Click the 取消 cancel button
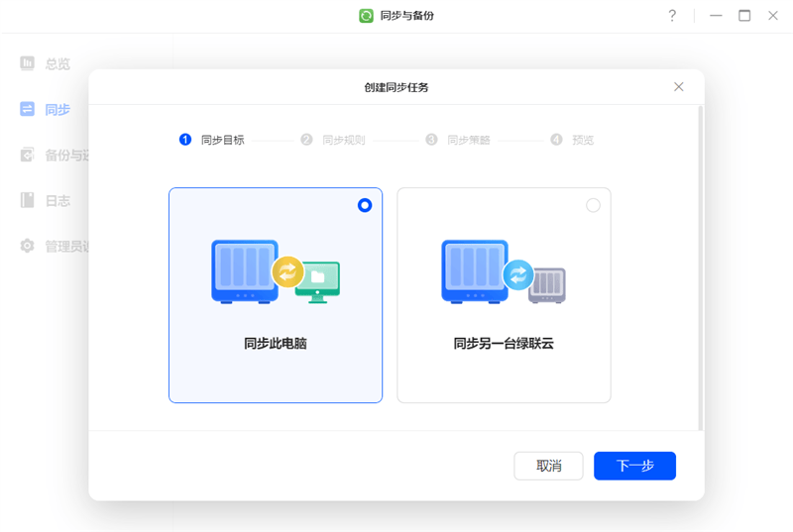The height and width of the screenshot is (532, 793). coord(549,466)
